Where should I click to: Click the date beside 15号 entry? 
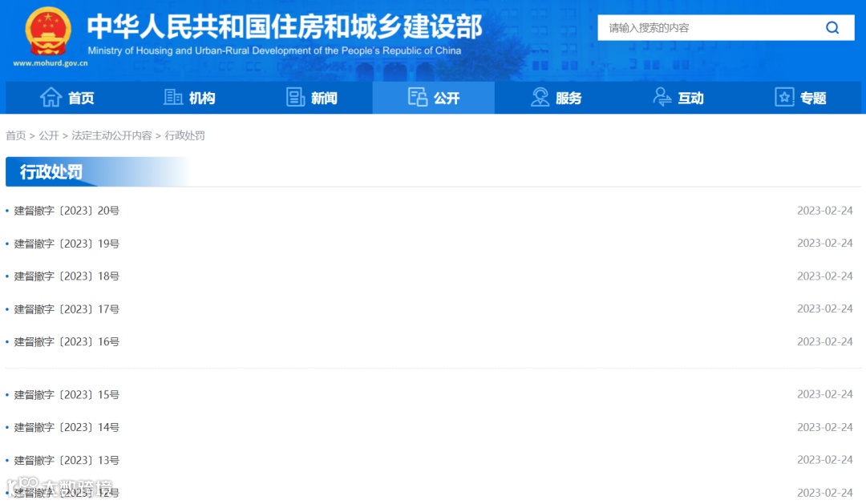coord(824,394)
